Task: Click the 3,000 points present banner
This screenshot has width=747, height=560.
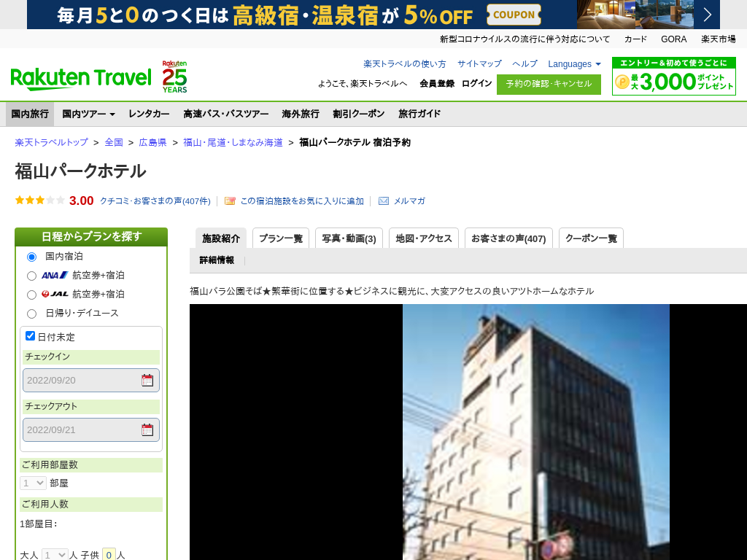Action: (673, 77)
